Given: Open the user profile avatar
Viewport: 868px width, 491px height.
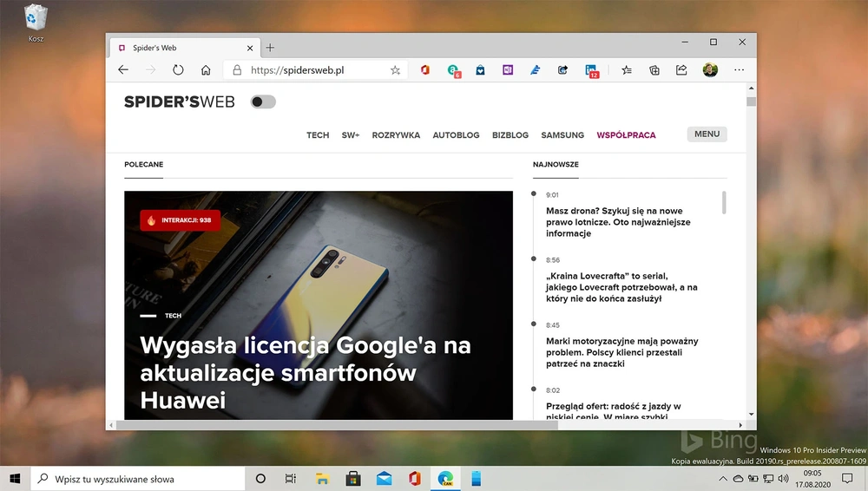Looking at the screenshot, I should click(710, 69).
